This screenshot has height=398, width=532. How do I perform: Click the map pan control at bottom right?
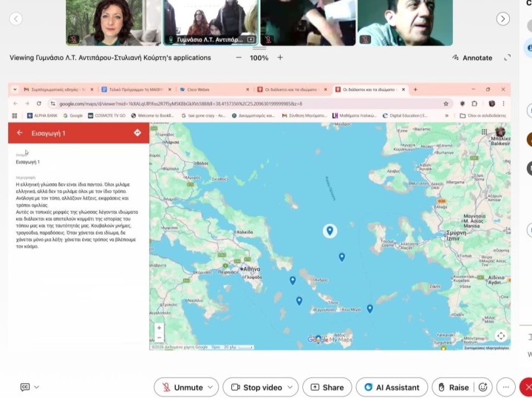click(x=500, y=337)
